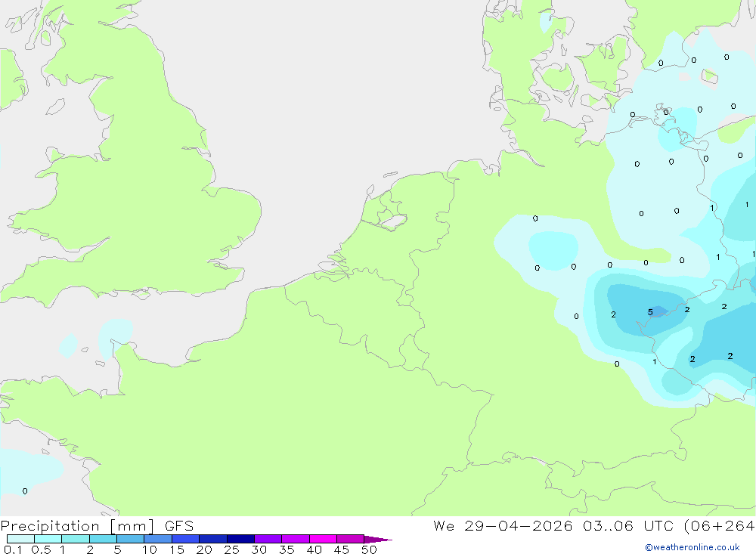Pick the 10–15 mm legend swatch

158,539
